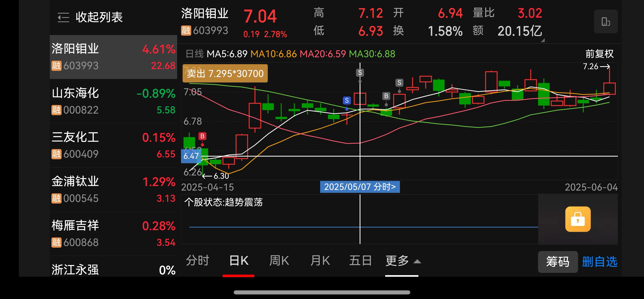This screenshot has height=299, width=644.
Task: Click the blue S sell marker on chart
Action: [x=347, y=100]
